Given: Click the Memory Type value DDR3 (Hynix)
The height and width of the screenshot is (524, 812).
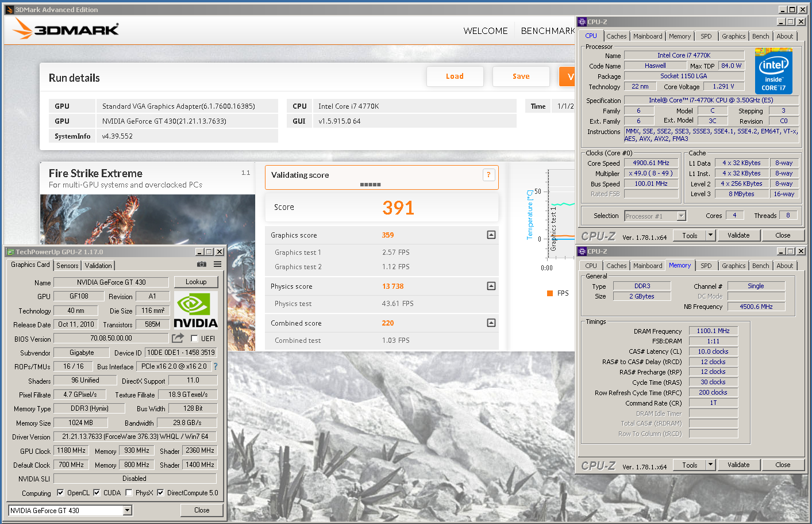Looking at the screenshot, I should click(90, 408).
